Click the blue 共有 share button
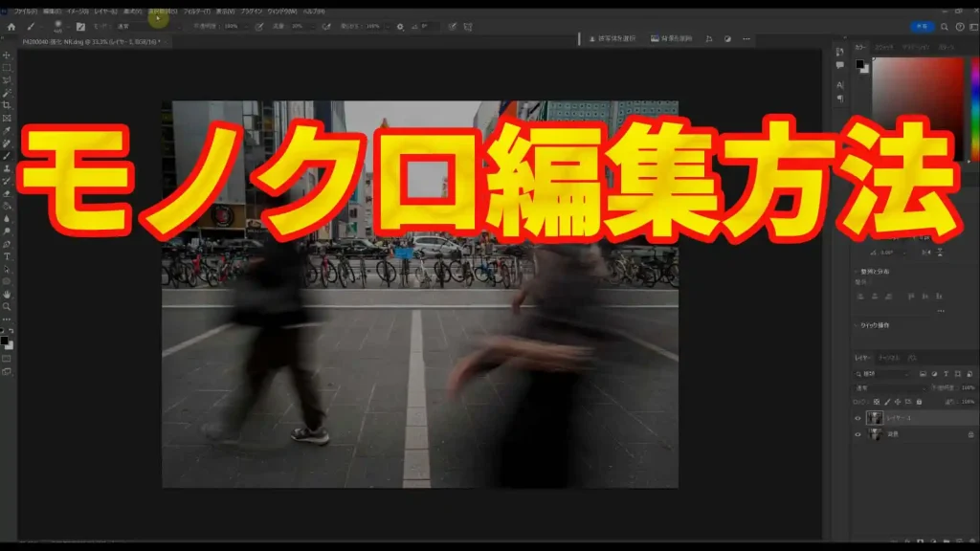Viewport: 980px width, 551px height. coord(921,27)
